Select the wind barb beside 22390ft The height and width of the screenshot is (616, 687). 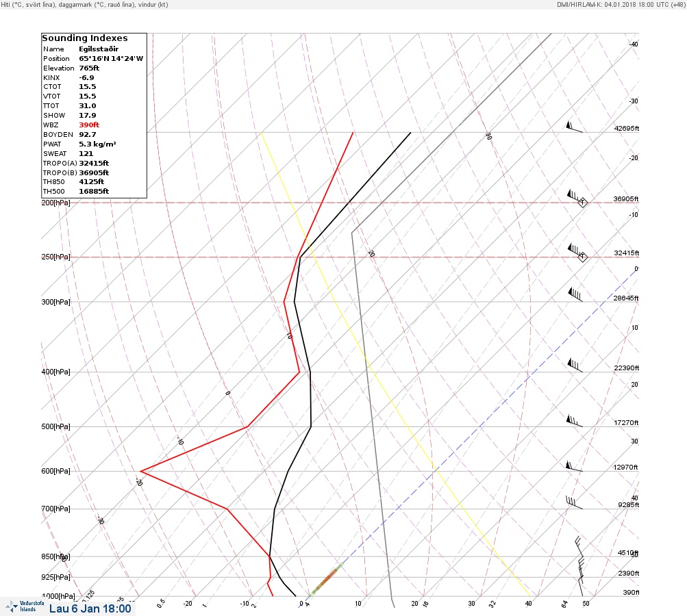click(x=575, y=365)
